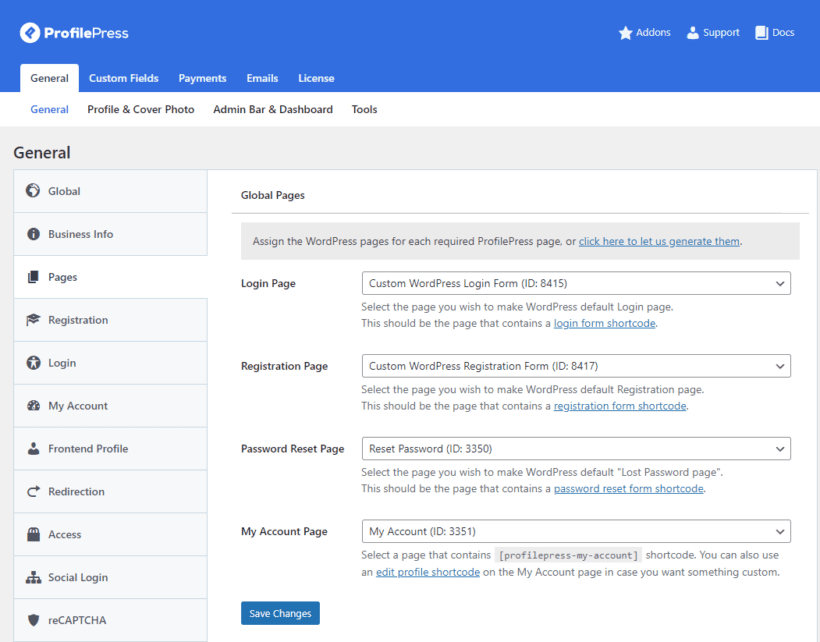The height and width of the screenshot is (642, 820).
Task: Click the Support person icon
Action: coord(693,33)
